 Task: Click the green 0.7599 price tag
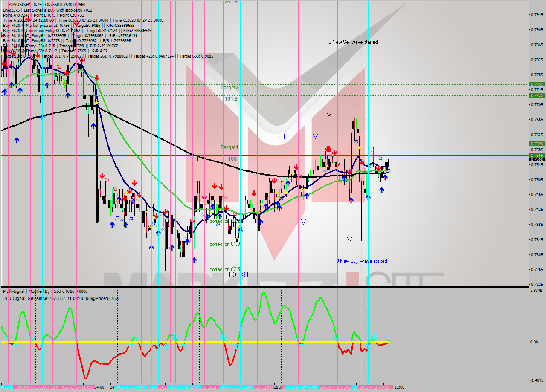(537, 144)
